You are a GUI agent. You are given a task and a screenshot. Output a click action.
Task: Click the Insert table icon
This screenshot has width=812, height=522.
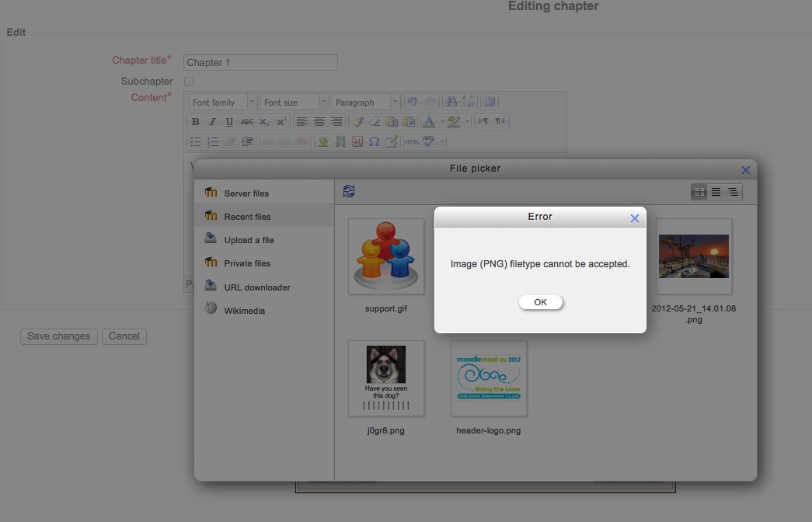392,142
